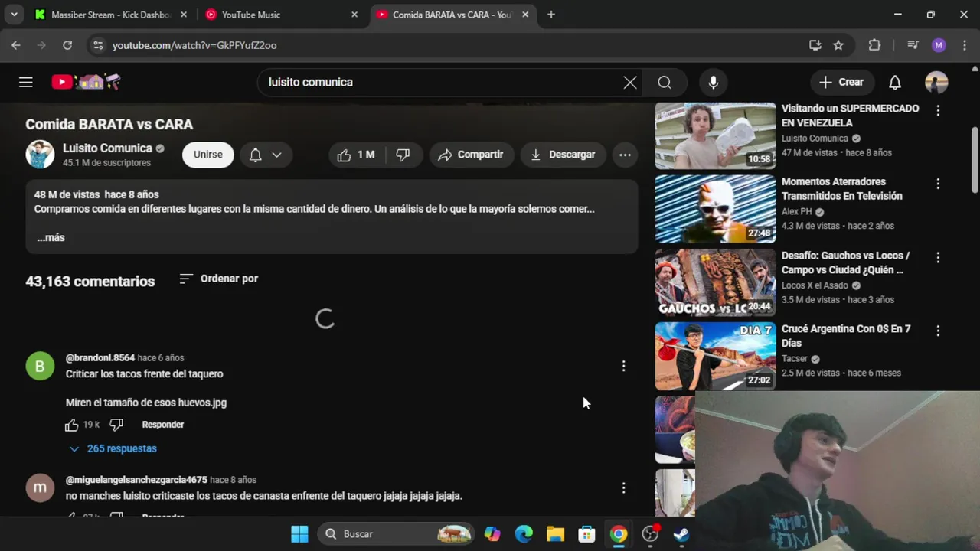Dislike the comment by @brandonl.8564
The width and height of the screenshot is (980, 551).
116,425
